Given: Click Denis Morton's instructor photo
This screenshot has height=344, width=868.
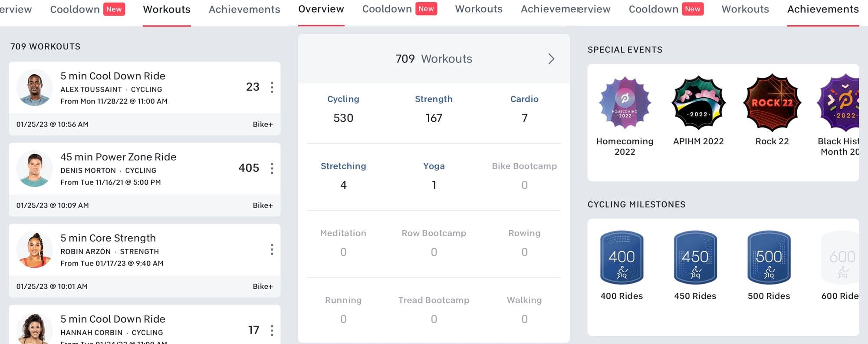Looking at the screenshot, I should (x=35, y=169).
